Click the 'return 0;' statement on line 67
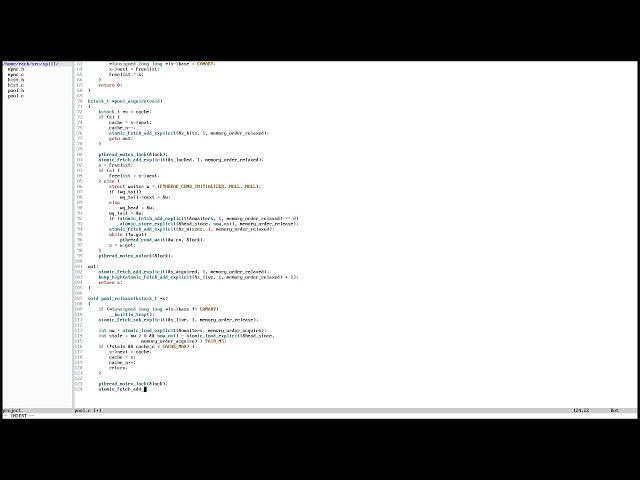 coord(110,85)
